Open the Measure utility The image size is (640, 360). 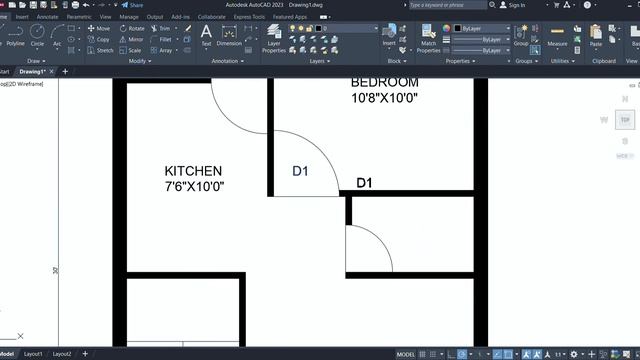pos(557,36)
